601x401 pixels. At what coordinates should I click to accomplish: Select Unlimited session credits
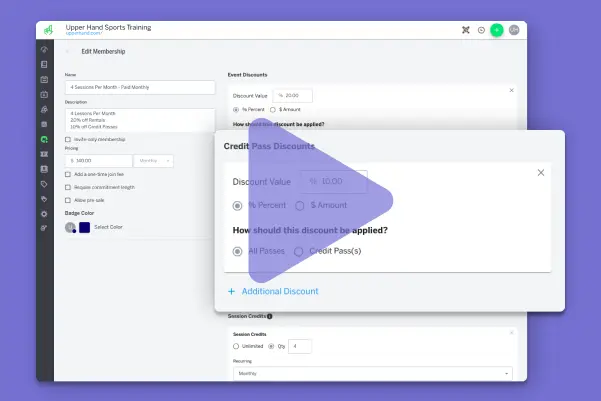coord(236,346)
